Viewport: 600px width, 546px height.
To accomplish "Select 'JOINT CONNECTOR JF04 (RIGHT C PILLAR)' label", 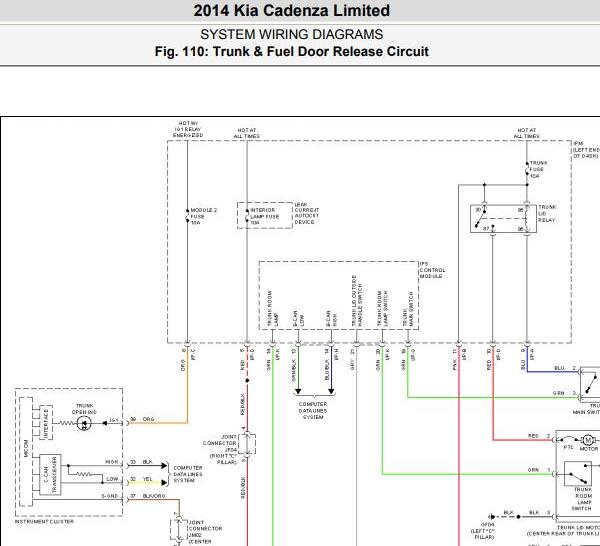I will click(x=220, y=449).
